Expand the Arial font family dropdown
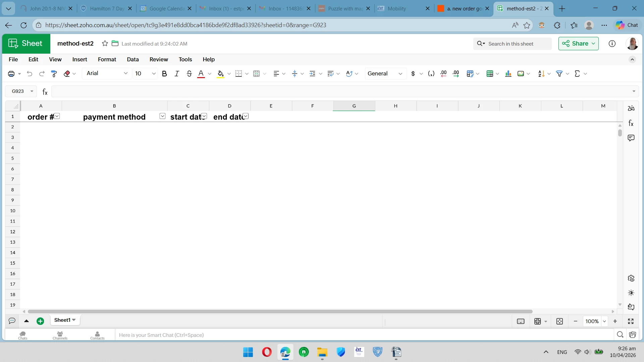The image size is (644, 362). (x=125, y=73)
